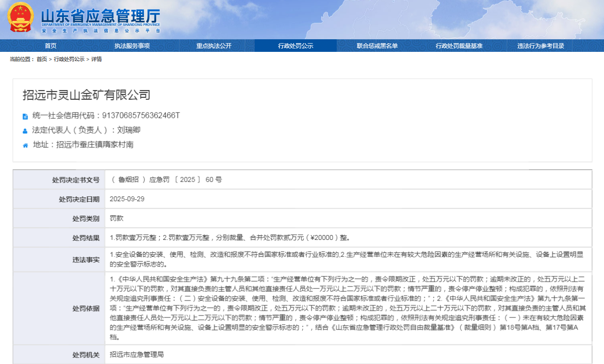Navigate to 行政处罚裁量基准

pyautogui.click(x=459, y=46)
